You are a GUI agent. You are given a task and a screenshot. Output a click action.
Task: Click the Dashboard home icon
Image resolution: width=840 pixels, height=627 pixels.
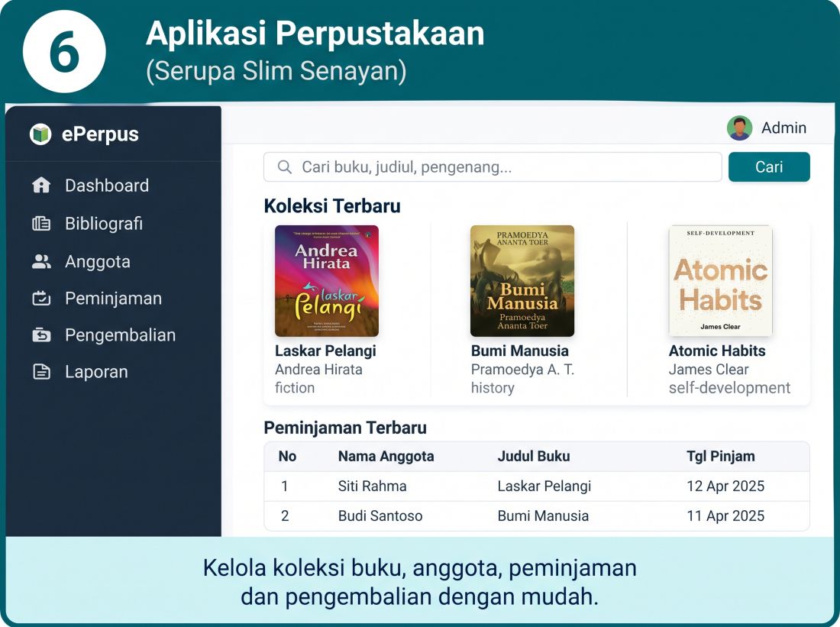click(41, 186)
